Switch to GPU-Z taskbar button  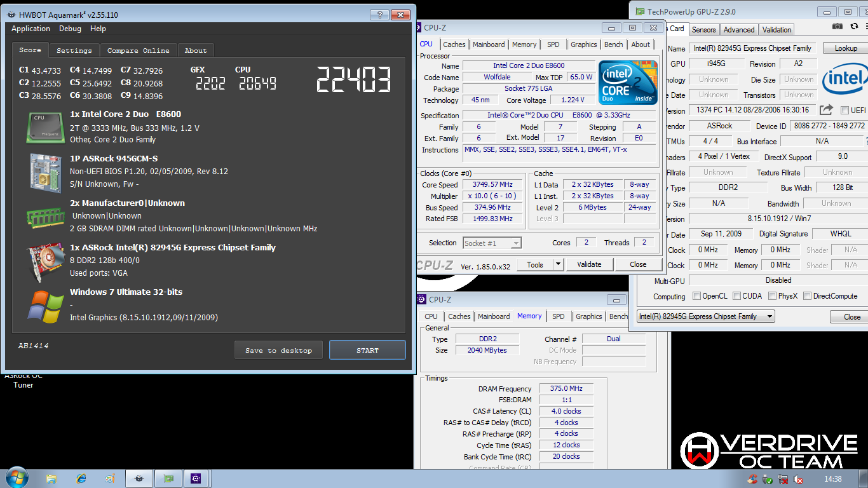(x=168, y=478)
